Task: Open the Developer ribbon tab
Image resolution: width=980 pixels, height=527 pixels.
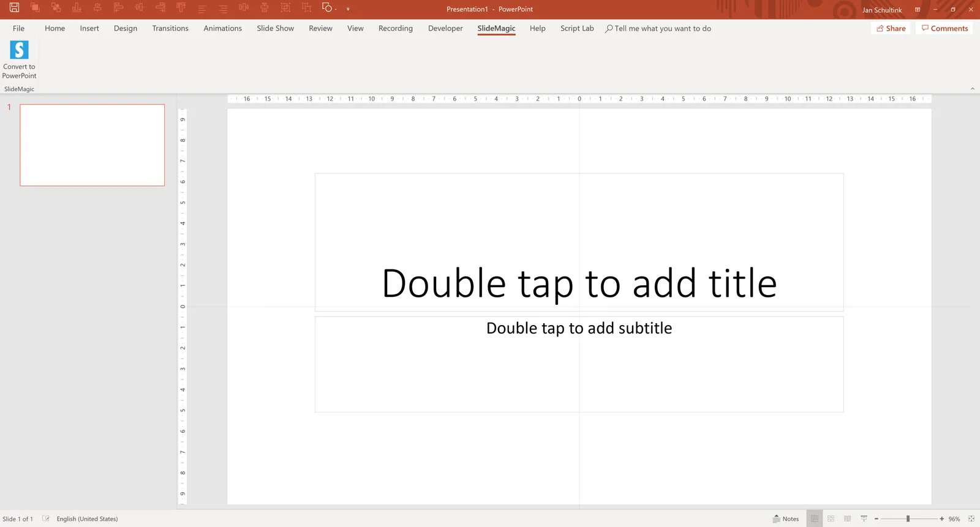Action: (x=445, y=28)
